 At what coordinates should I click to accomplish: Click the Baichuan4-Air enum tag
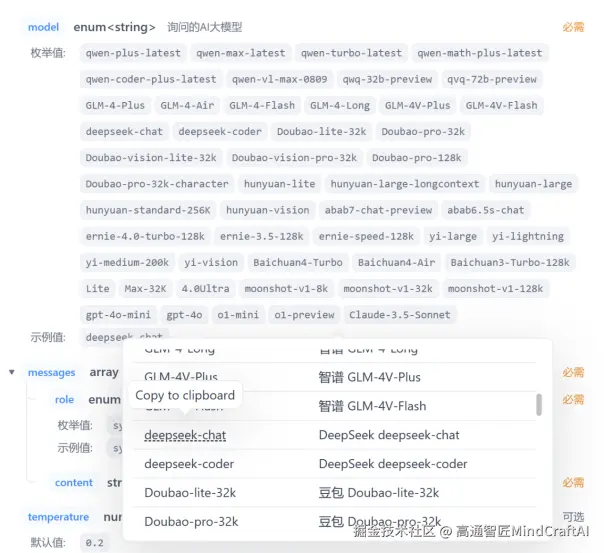click(396, 262)
